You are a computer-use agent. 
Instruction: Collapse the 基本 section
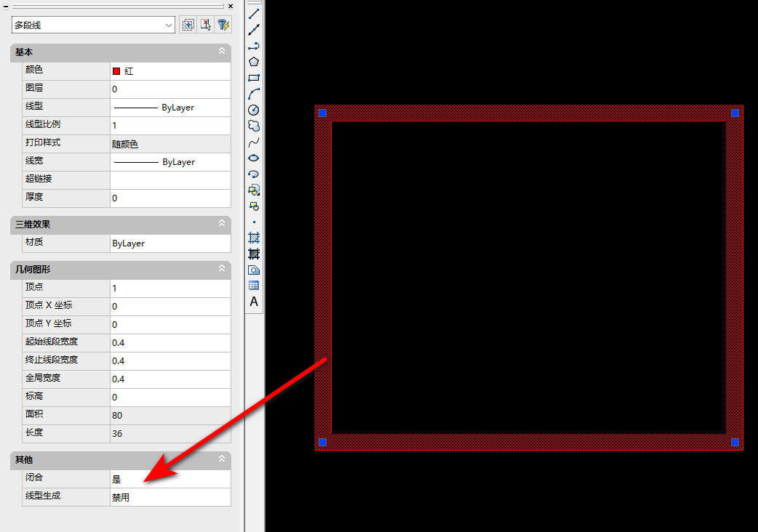[x=222, y=52]
